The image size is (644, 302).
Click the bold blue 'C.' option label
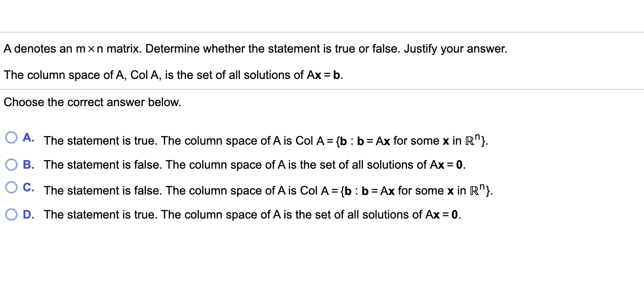29,187
